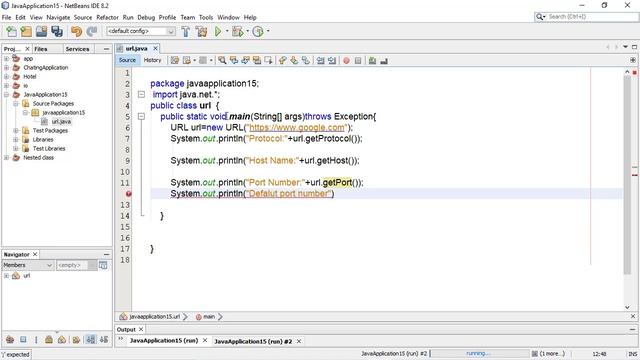This screenshot has width=640, height=360.
Task: Click the Save All toolbar icon
Action: coord(57,31)
